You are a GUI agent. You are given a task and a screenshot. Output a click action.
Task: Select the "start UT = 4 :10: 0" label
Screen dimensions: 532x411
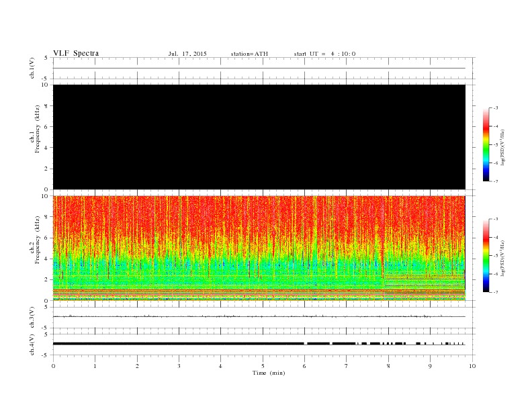[x=324, y=54]
